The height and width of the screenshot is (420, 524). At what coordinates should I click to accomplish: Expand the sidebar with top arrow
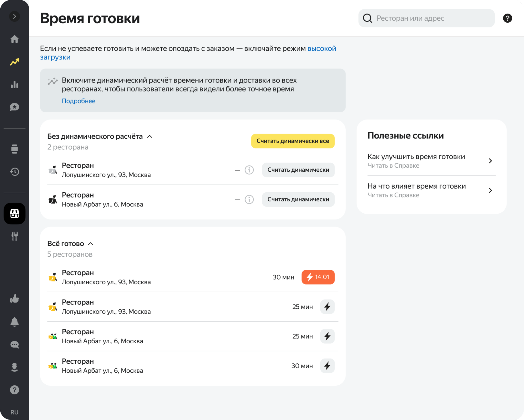(14, 16)
